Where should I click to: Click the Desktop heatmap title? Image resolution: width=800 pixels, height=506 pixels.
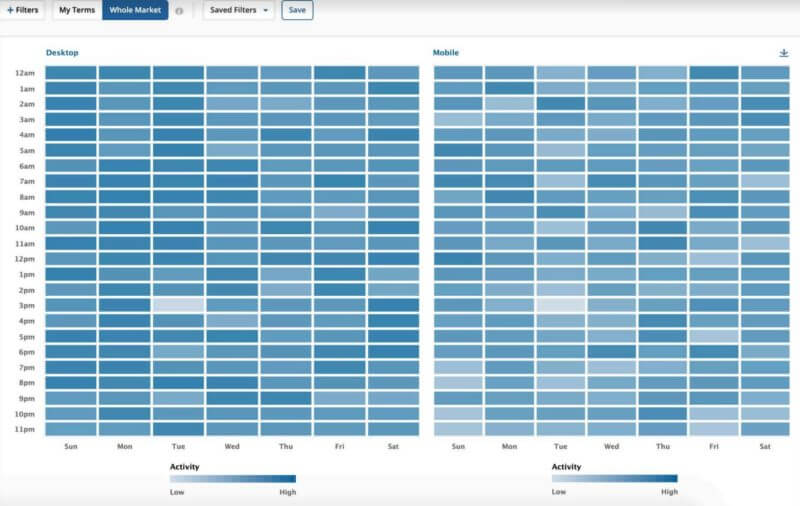[x=62, y=52]
